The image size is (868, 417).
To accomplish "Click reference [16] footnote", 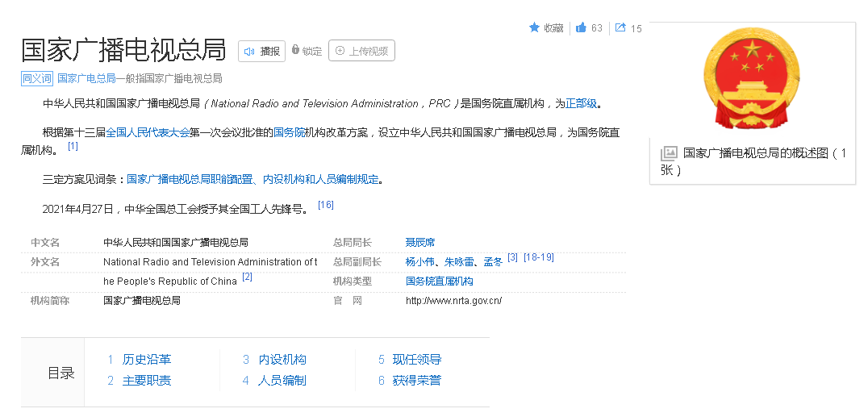I will 326,205.
